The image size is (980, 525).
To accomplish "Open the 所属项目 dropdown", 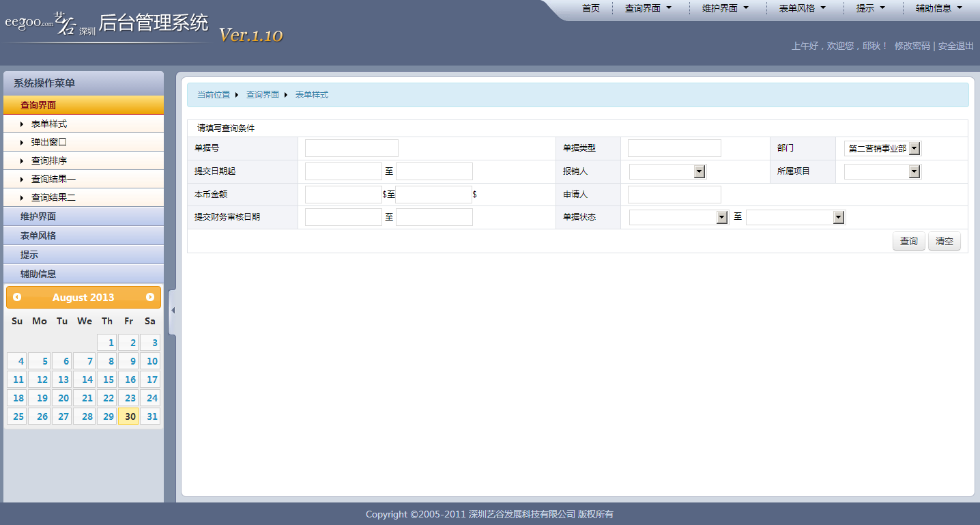I will [x=914, y=171].
